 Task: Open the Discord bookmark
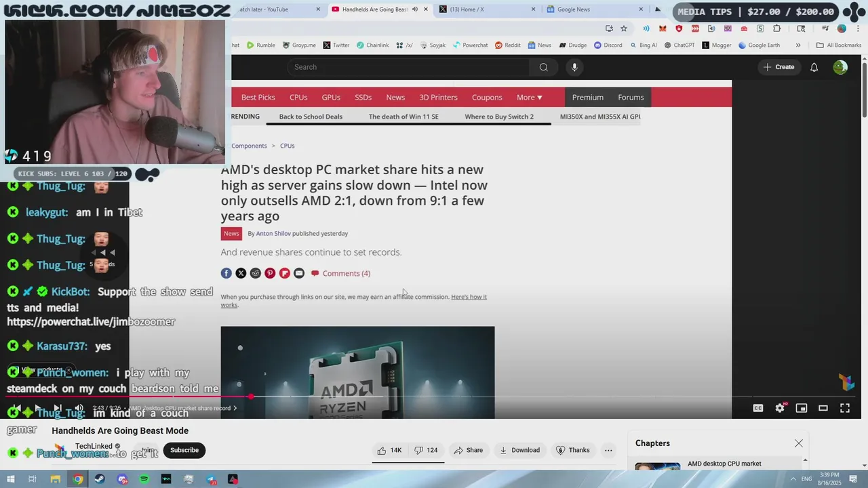608,45
